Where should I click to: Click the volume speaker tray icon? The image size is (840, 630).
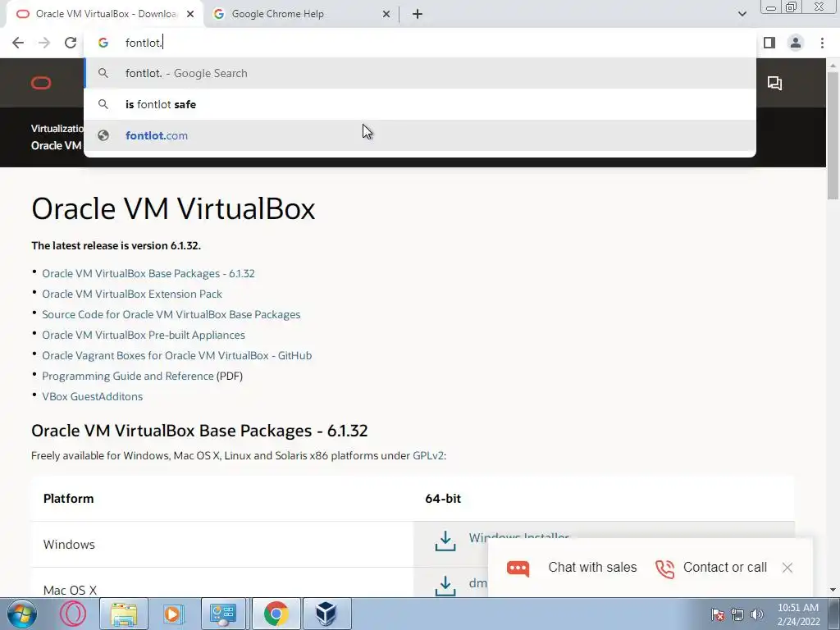pyautogui.click(x=756, y=614)
